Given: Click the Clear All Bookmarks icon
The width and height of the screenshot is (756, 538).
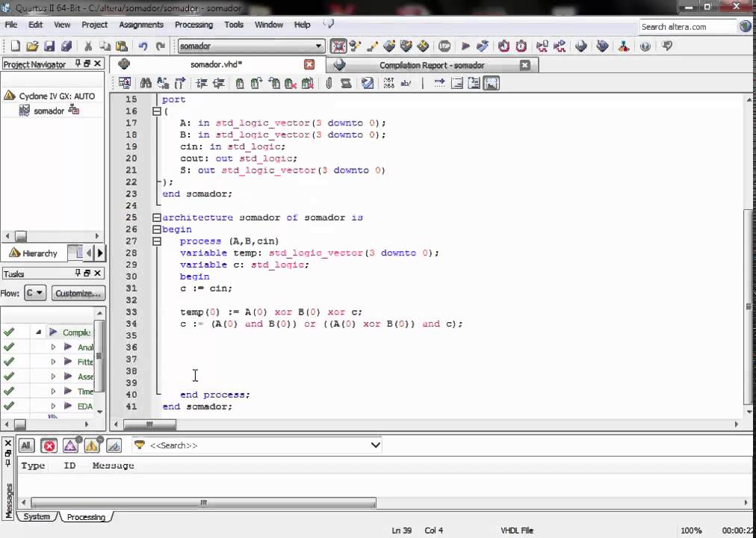Looking at the screenshot, I should click(307, 84).
